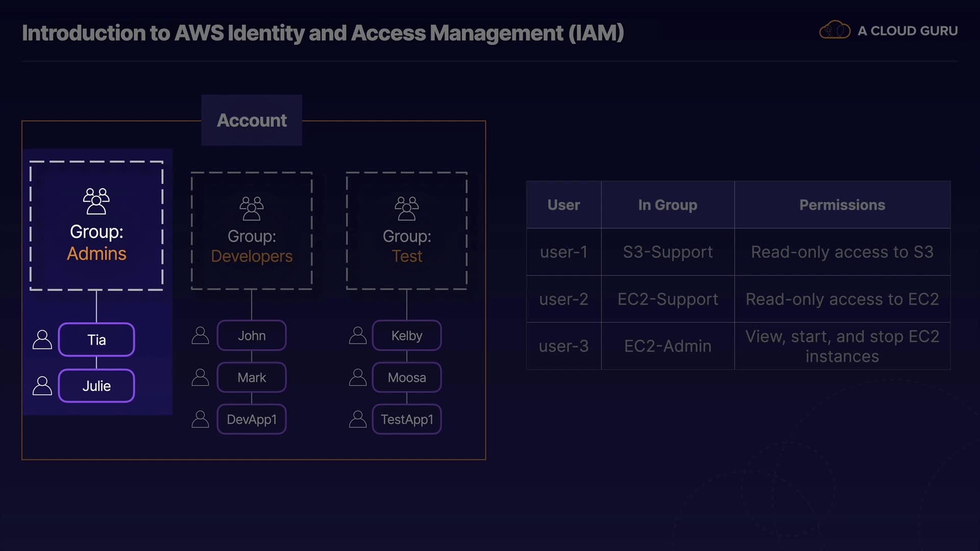
Task: Select the Julie user box
Action: click(96, 386)
